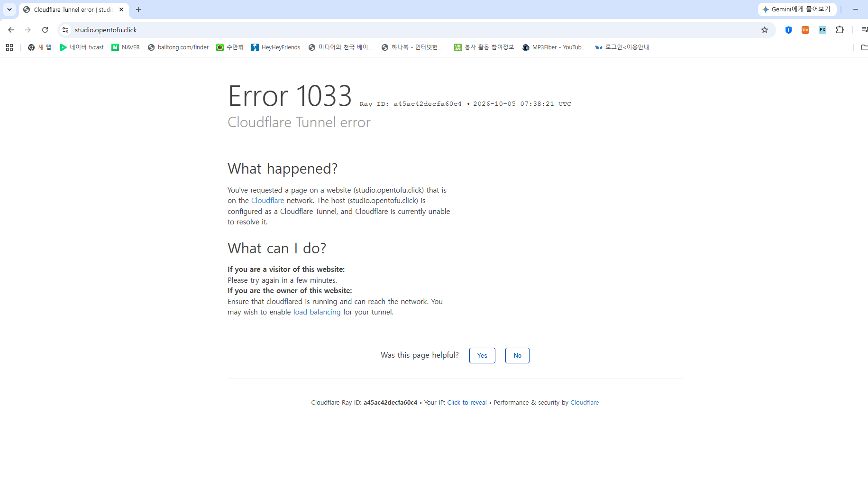This screenshot has width=868, height=481.
Task: Open the Cloudflare link in footer
Action: (x=585, y=403)
